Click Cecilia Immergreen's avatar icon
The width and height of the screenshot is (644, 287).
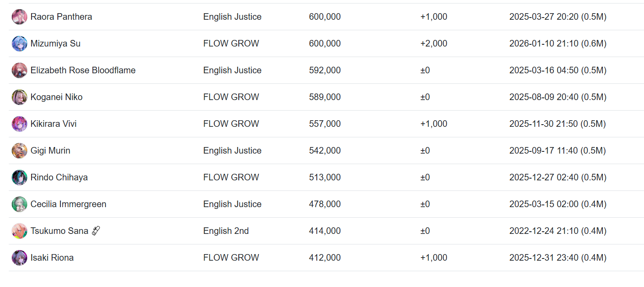(19, 204)
